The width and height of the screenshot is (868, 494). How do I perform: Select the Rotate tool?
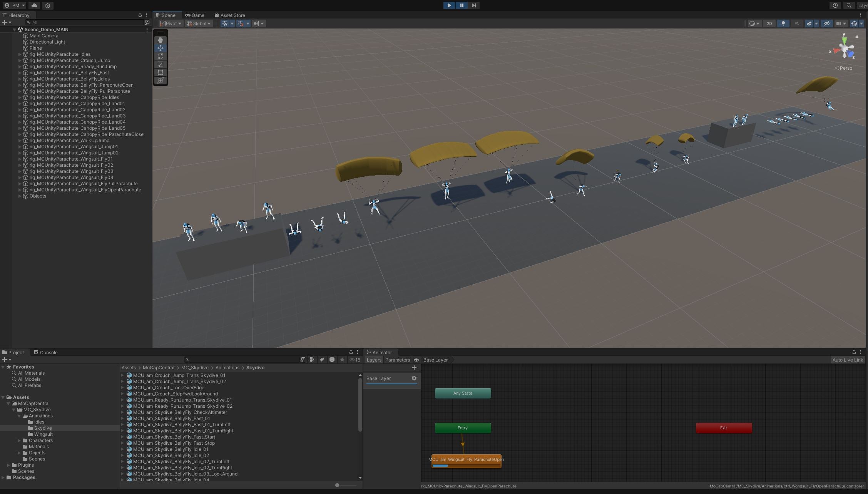(x=161, y=56)
